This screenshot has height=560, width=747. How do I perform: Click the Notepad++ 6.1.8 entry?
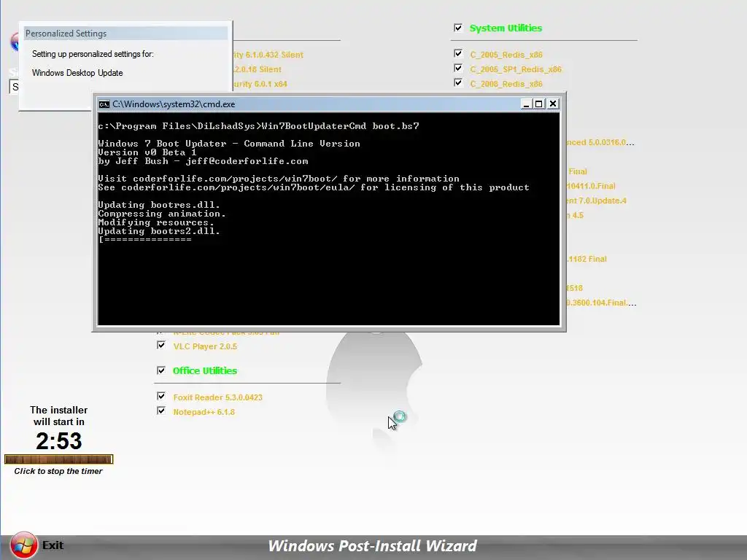[204, 412]
